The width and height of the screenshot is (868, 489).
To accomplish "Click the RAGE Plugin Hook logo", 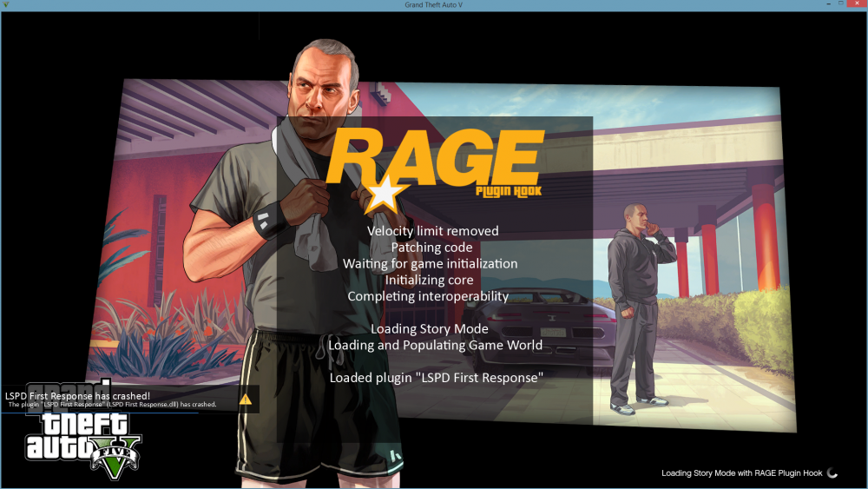I will pyautogui.click(x=435, y=170).
